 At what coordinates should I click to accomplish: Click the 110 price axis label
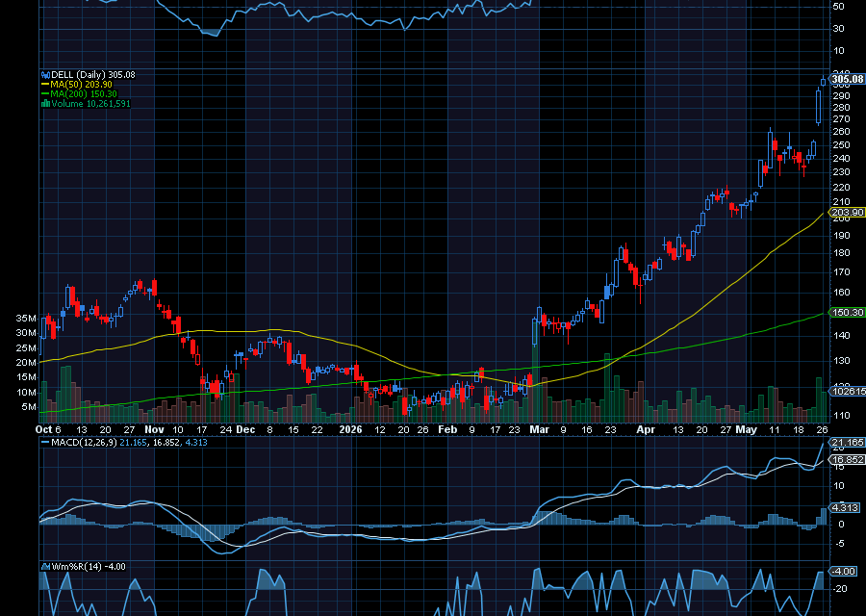[x=842, y=416]
